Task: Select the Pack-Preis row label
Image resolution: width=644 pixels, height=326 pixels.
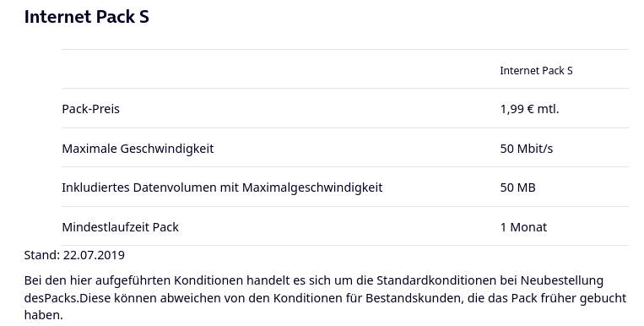Action: pyautogui.click(x=91, y=109)
